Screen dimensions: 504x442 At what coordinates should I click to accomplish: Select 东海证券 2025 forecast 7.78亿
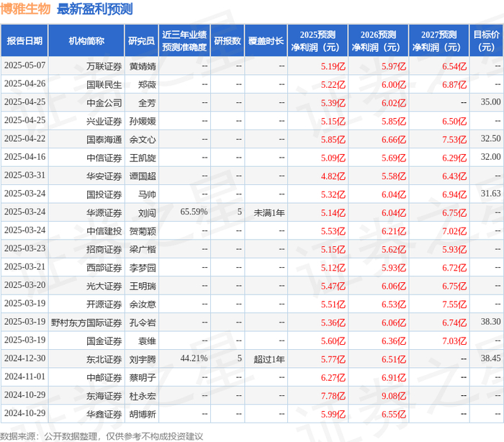point(333,396)
